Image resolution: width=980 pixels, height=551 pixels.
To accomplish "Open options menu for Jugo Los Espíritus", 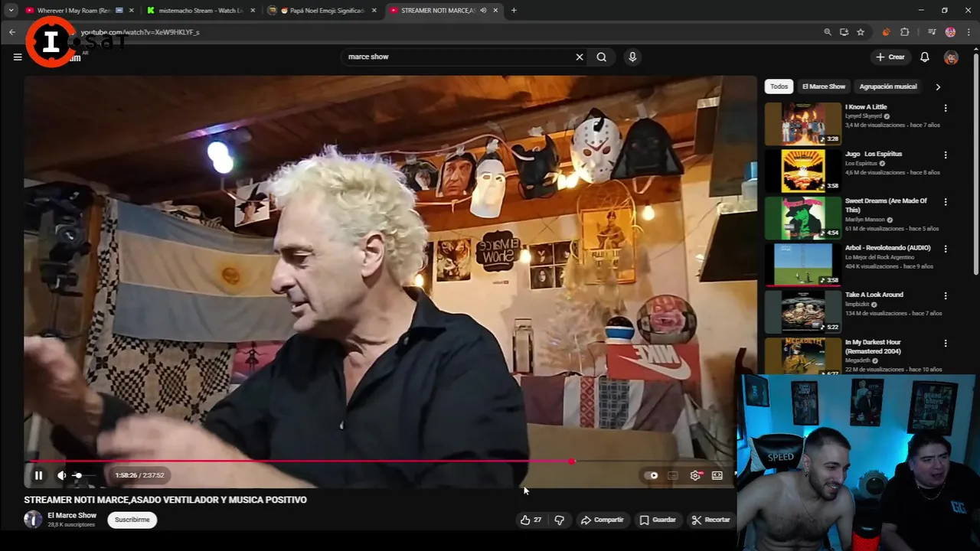I will (x=946, y=155).
